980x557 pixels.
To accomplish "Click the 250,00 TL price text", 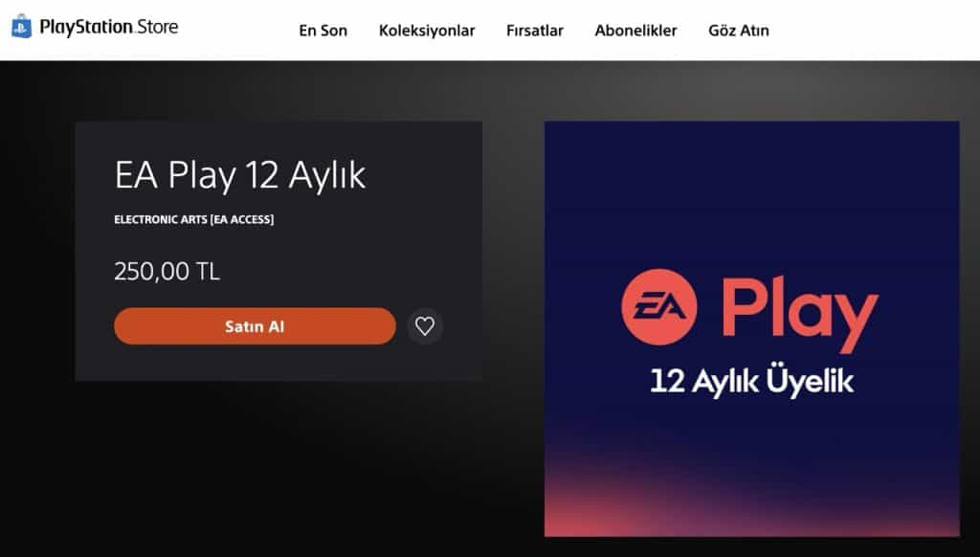I will click(167, 271).
